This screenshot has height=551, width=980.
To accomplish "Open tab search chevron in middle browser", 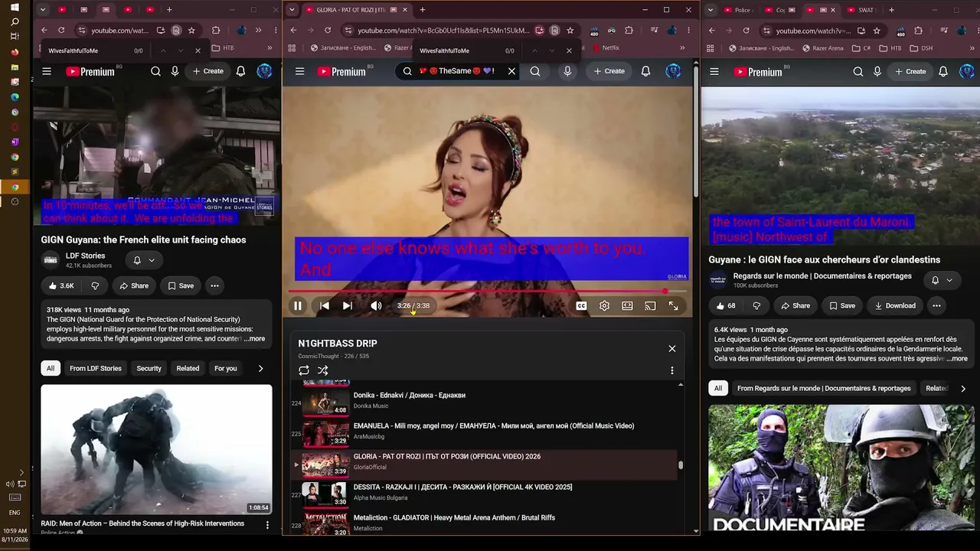I will 291,10.
